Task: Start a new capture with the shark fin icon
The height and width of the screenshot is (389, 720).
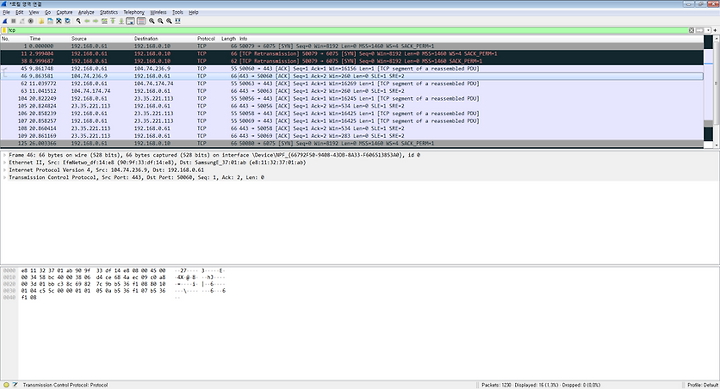Action: (5, 21)
